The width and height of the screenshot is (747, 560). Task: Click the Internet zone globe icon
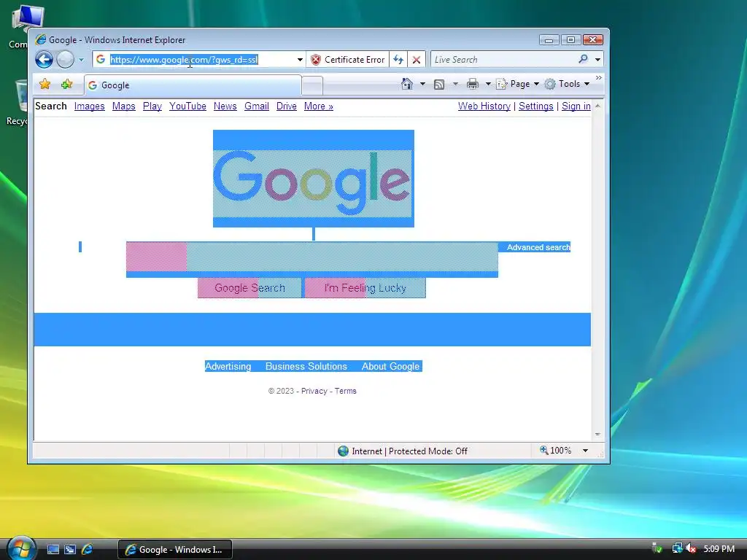(343, 451)
